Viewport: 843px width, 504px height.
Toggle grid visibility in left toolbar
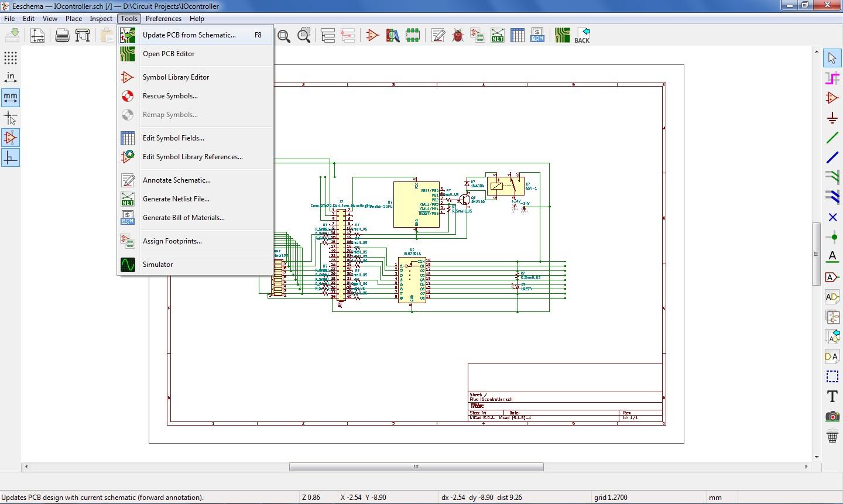tap(11, 57)
